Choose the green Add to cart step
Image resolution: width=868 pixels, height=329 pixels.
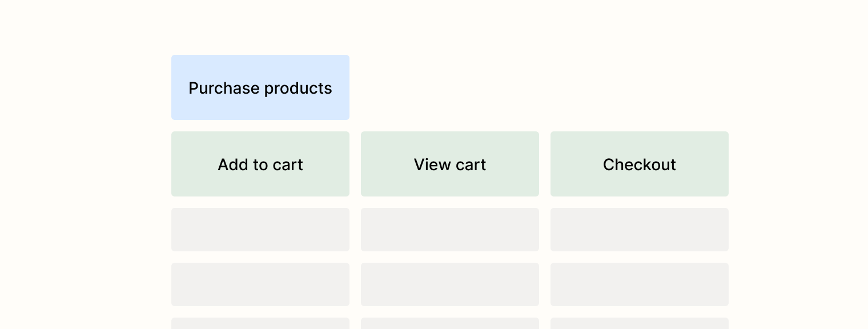[x=260, y=164]
